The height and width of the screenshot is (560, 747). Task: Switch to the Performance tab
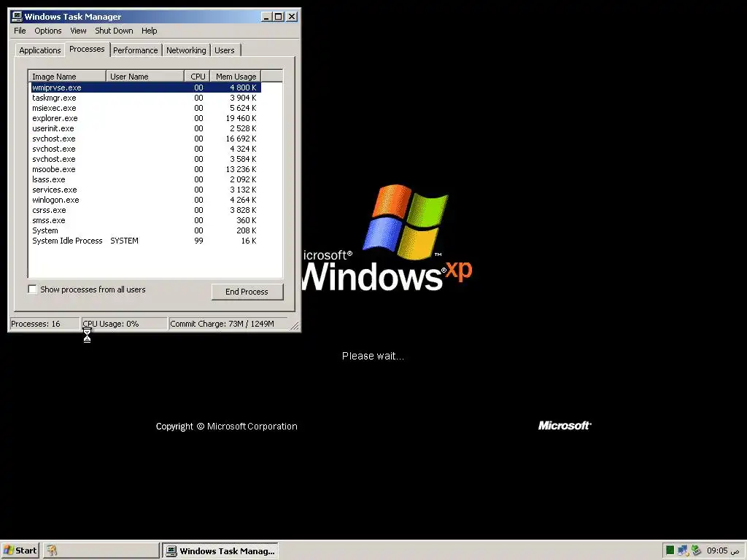pos(135,50)
